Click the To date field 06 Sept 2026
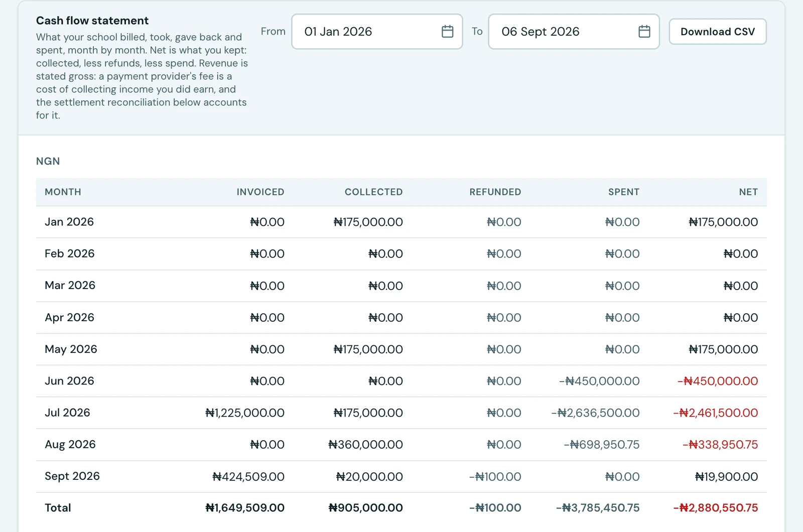 click(x=574, y=32)
